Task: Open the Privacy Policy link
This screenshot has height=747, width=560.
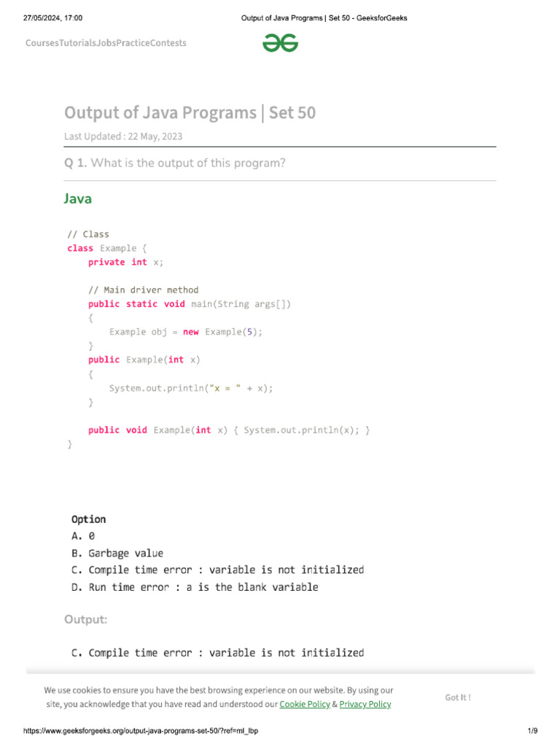Action: click(365, 705)
